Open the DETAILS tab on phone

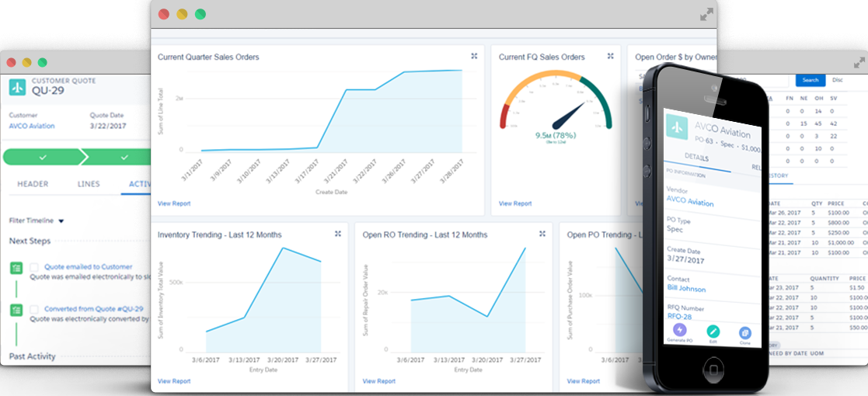coord(696,158)
